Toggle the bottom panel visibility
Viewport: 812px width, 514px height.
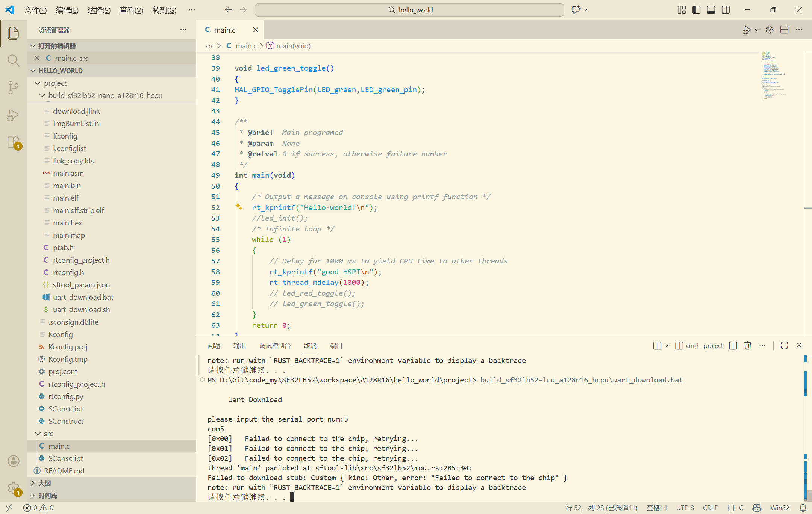(711, 10)
